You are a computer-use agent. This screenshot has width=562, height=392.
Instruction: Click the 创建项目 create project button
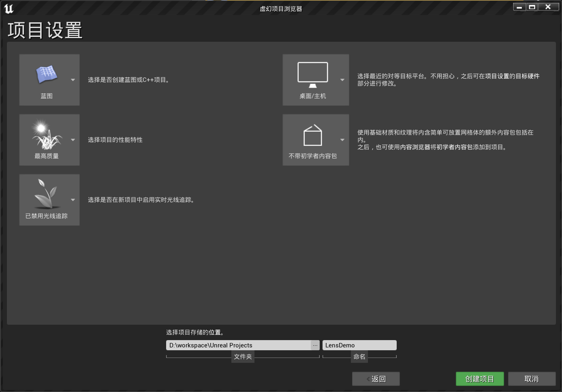coord(480,379)
